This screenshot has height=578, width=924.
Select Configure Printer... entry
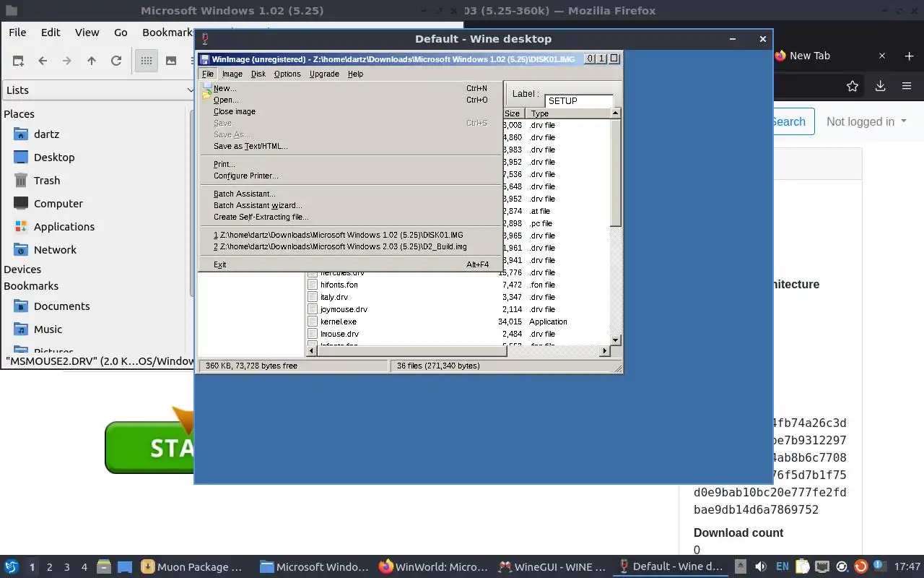click(350, 176)
